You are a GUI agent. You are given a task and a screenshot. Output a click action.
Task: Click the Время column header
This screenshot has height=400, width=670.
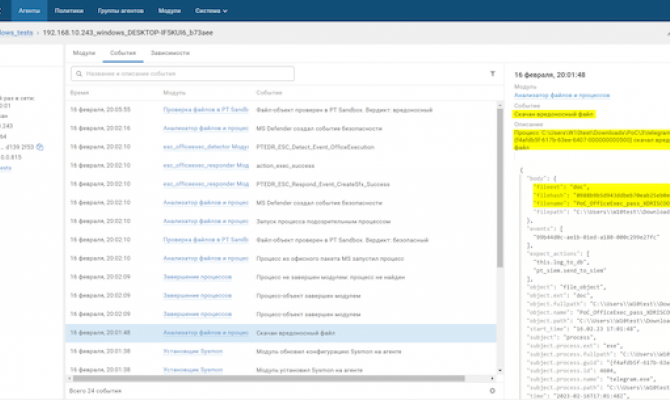pyautogui.click(x=79, y=92)
